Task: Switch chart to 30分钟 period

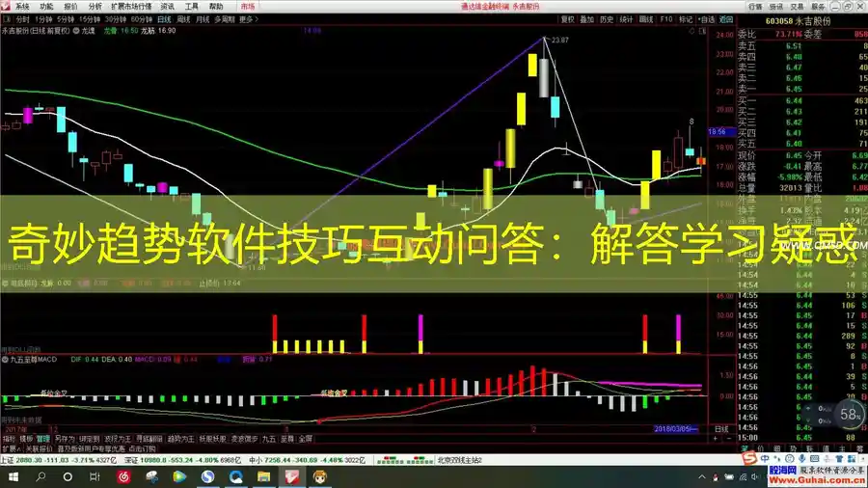Action: click(x=115, y=19)
